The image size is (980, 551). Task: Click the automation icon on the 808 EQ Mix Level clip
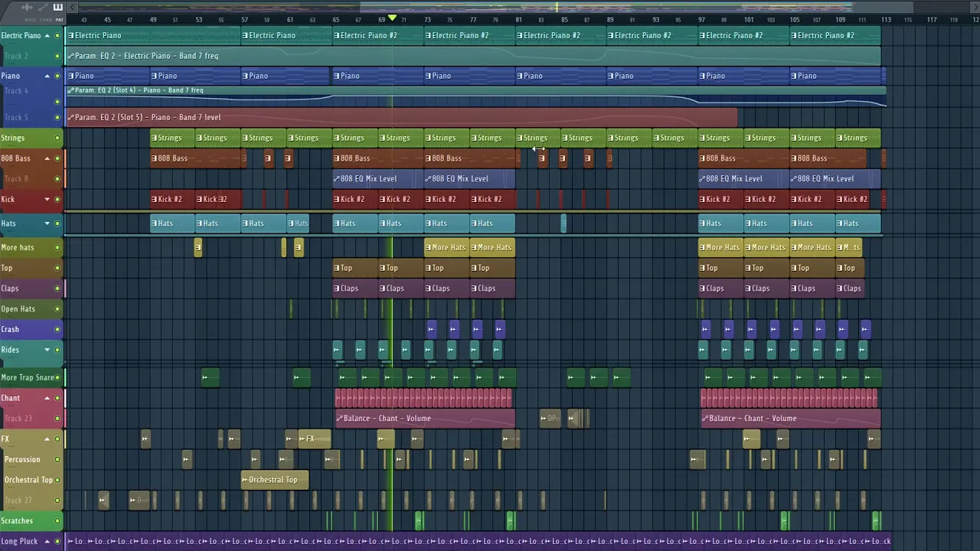(338, 178)
